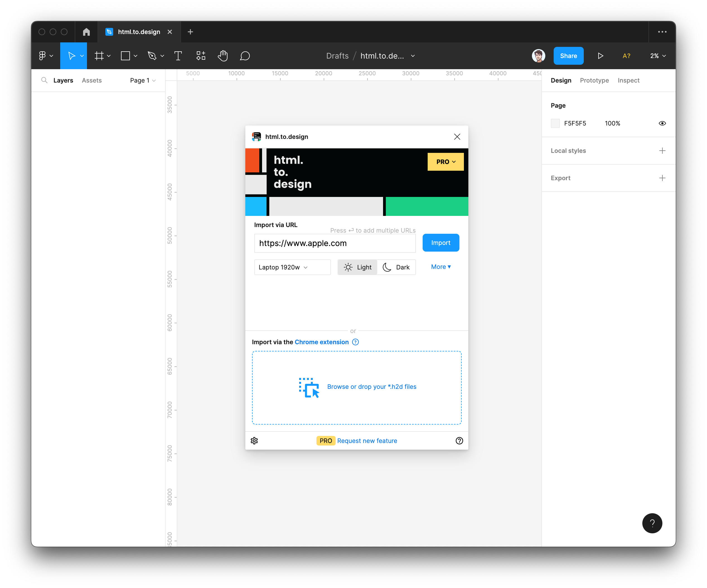Switch to the Prototype tab
The height and width of the screenshot is (588, 707).
point(594,80)
